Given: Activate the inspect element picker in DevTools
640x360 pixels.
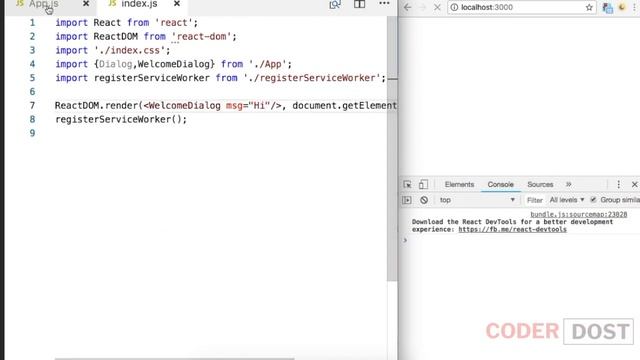Looking at the screenshot, I should (x=407, y=184).
